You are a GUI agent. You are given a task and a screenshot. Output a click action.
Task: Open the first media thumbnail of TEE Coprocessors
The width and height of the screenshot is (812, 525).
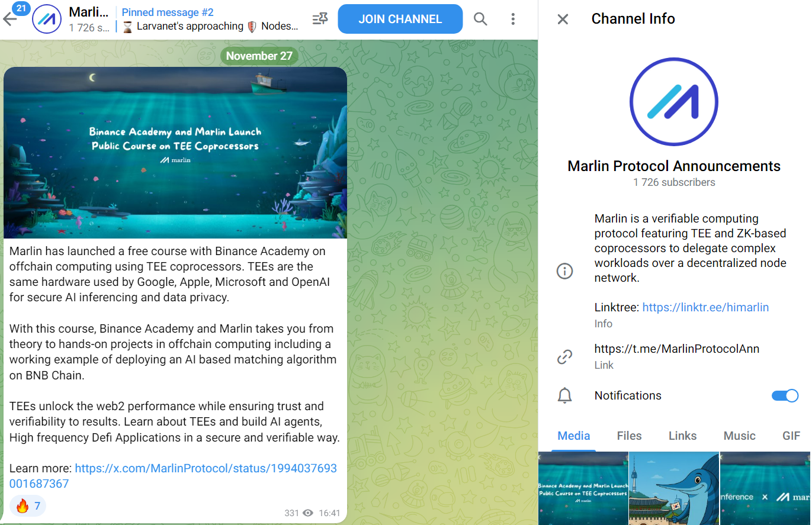583,488
